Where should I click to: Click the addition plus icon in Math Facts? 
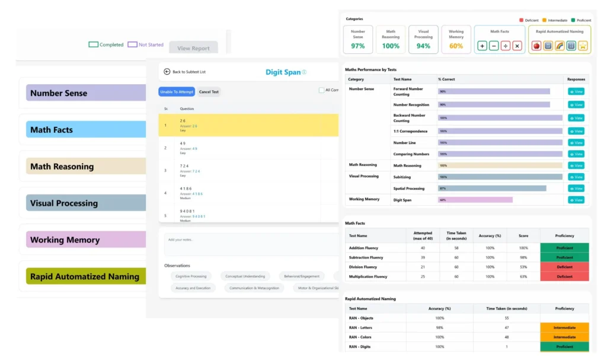pyautogui.click(x=482, y=46)
